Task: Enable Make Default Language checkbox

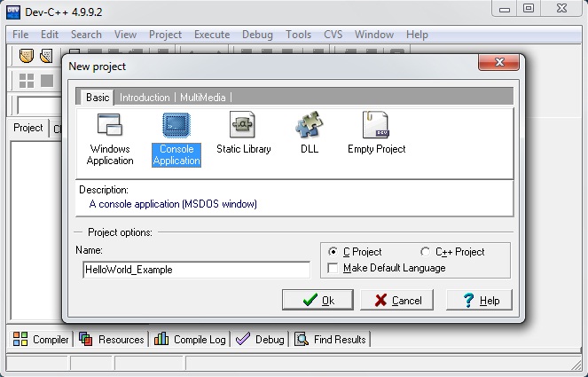Action: [333, 268]
